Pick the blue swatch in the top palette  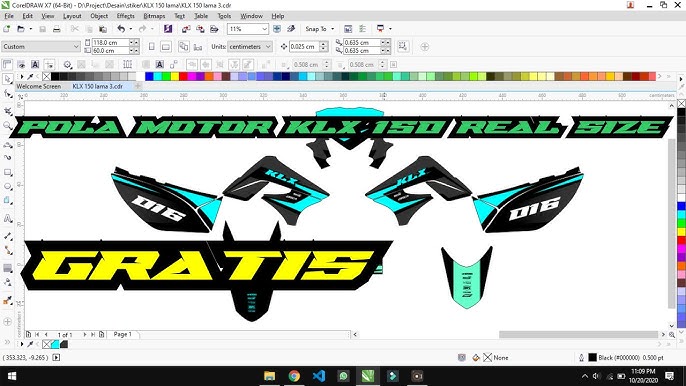[x=149, y=76]
